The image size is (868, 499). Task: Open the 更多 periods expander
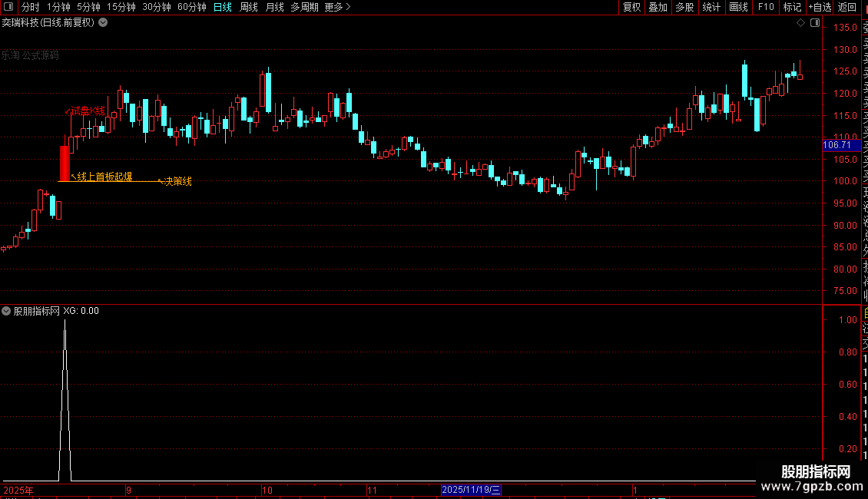click(x=337, y=7)
